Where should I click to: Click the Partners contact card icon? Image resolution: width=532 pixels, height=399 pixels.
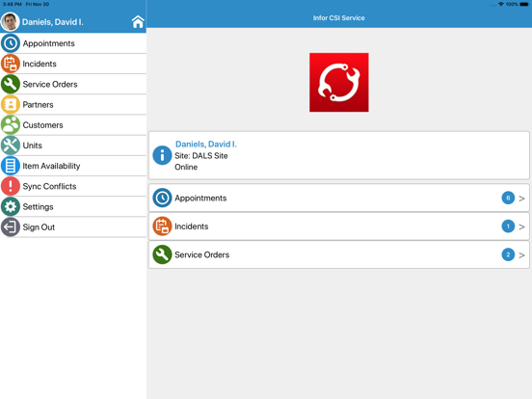11,104
